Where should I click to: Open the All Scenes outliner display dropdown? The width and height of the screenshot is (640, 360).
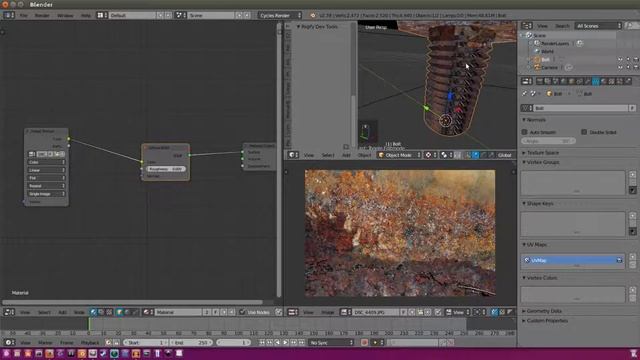(598, 26)
